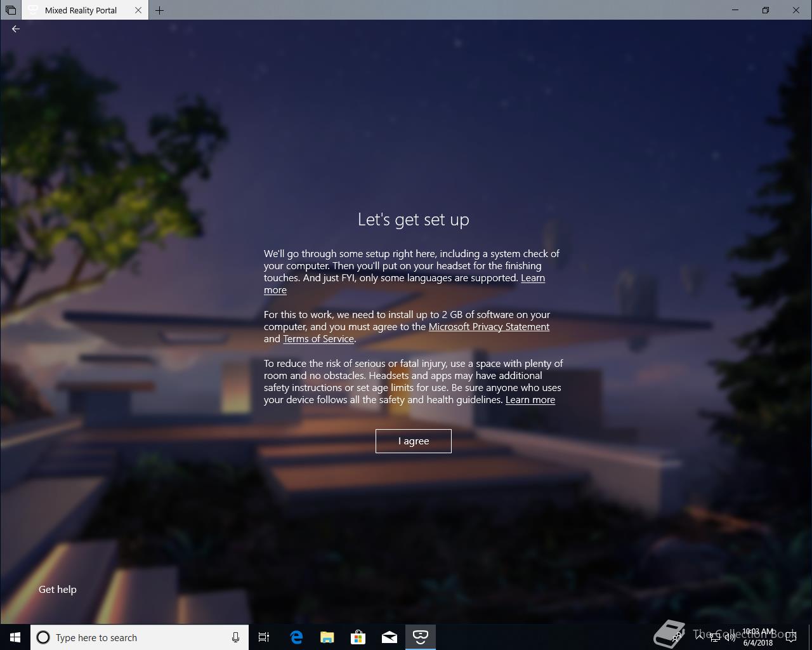Close the Mixed Reality Portal tab
This screenshot has width=812, height=650.
(138, 10)
